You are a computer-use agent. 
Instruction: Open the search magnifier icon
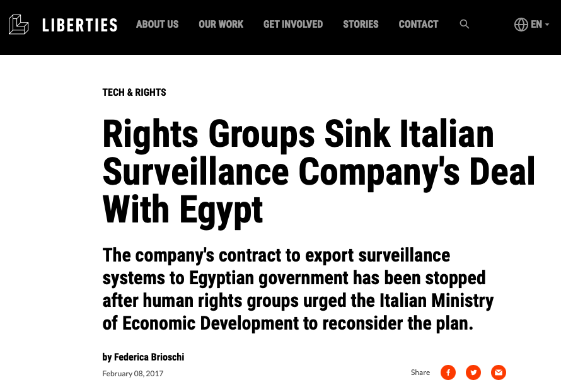click(x=465, y=25)
